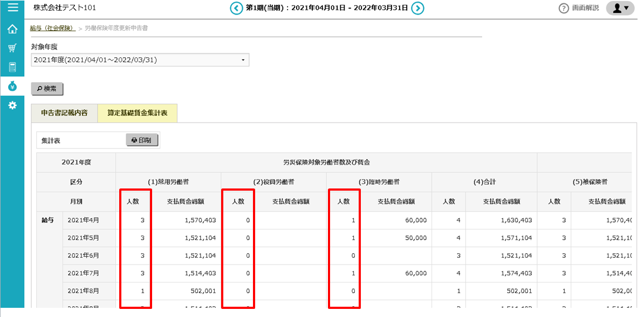The image size is (644, 317).
Task: Advance to next fiscal period arrow
Action: pos(417,8)
